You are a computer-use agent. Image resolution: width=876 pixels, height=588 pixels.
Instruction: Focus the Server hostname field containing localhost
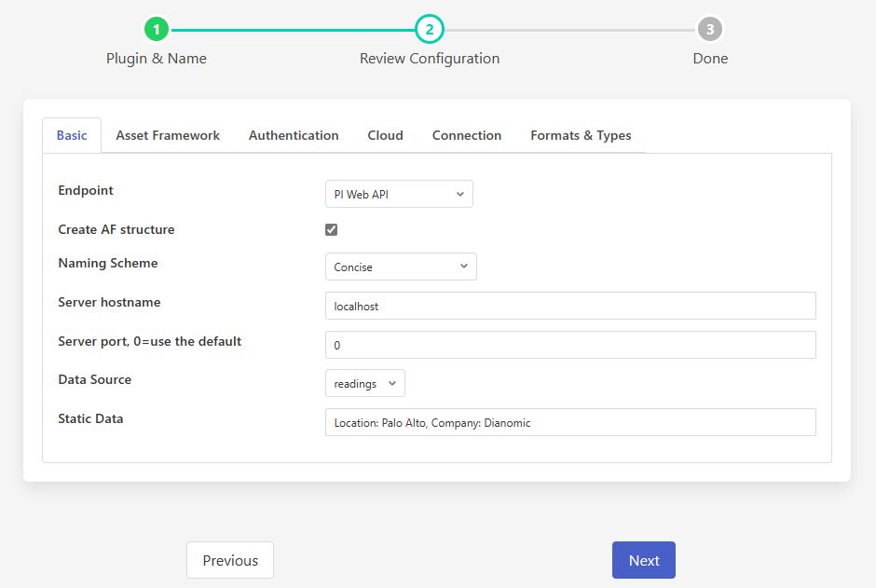[570, 306]
